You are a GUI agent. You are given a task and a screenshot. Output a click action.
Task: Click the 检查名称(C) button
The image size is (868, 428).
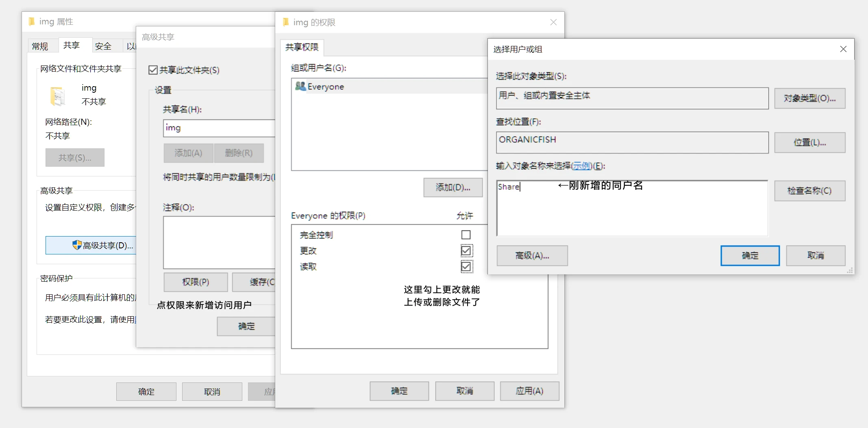pyautogui.click(x=810, y=191)
